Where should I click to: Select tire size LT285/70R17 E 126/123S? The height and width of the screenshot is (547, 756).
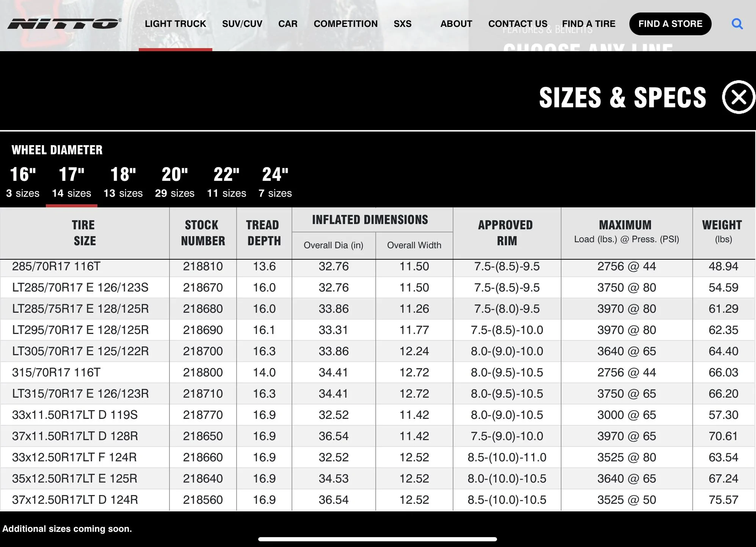80,288
